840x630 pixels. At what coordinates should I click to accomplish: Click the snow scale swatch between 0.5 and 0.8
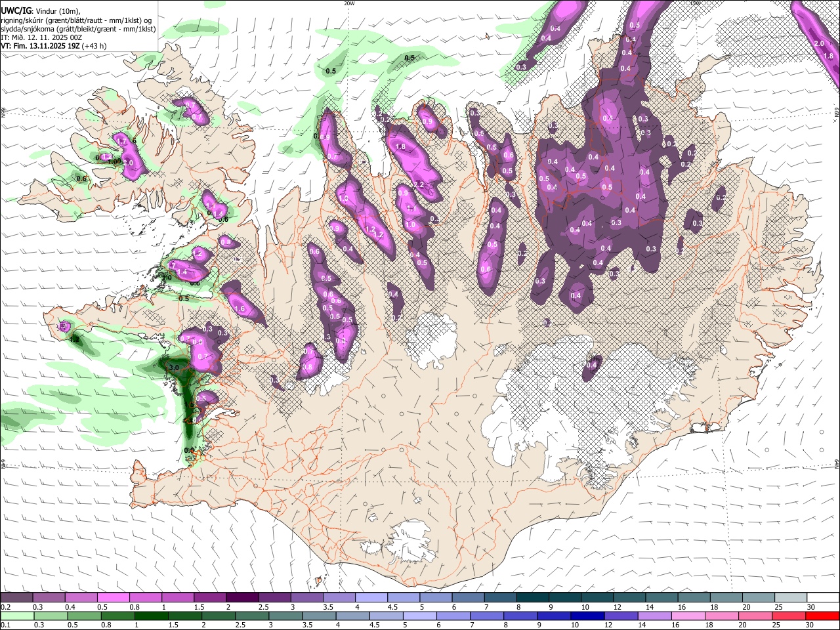(x=113, y=597)
